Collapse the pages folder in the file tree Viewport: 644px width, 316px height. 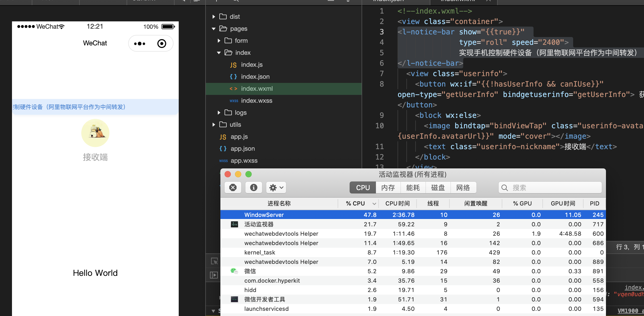tap(214, 29)
